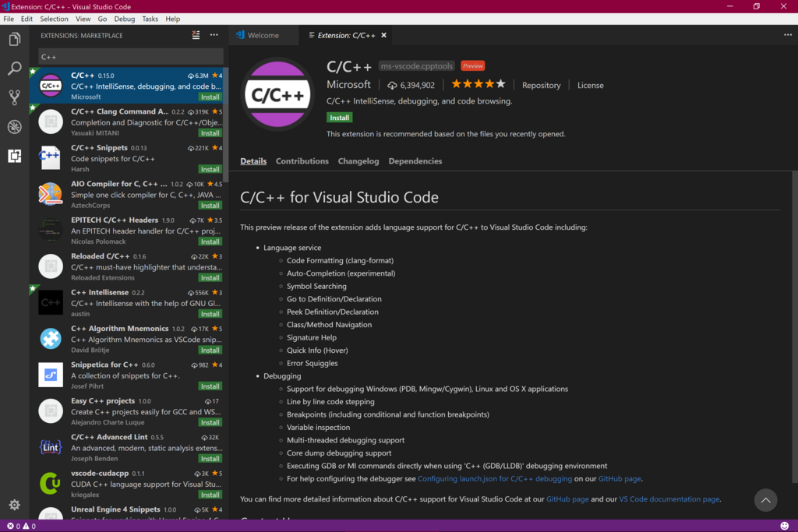Screen dimensions: 798x532
Task: Open the Source Control view icon
Action: pos(14,97)
